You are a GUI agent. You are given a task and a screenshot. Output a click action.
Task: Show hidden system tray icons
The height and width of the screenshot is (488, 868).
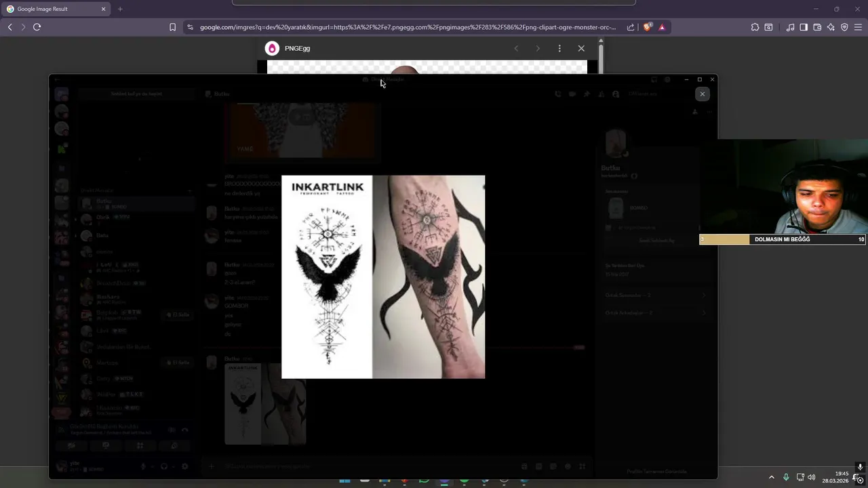[771, 477]
